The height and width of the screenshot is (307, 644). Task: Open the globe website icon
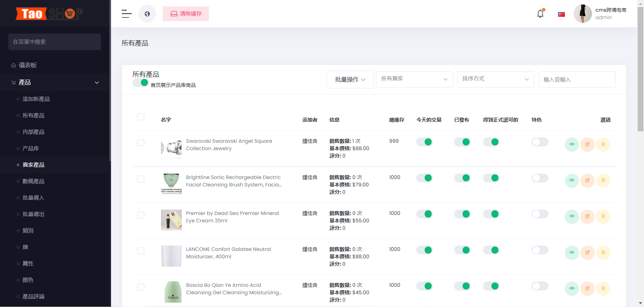(x=147, y=14)
